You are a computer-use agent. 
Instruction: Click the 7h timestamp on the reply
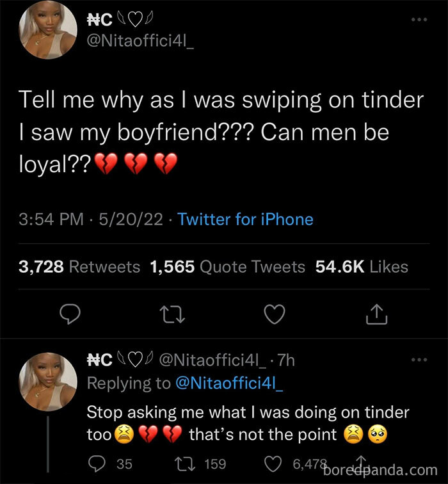285,360
